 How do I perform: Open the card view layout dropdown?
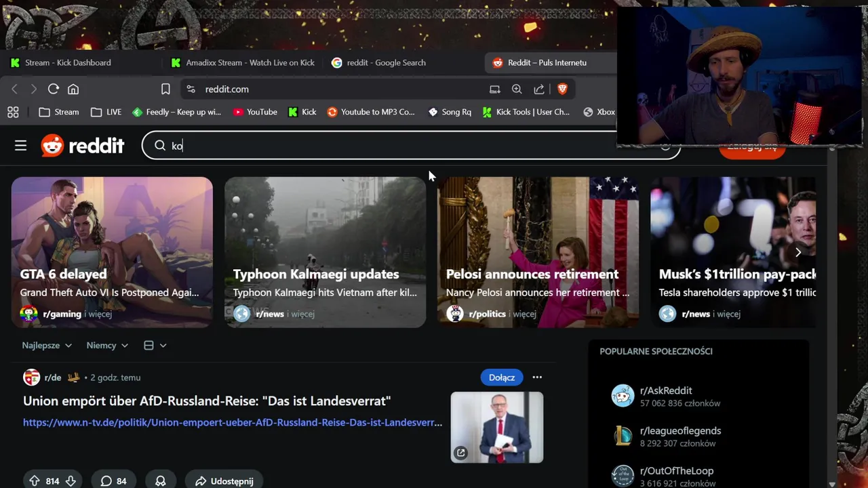[x=155, y=345]
